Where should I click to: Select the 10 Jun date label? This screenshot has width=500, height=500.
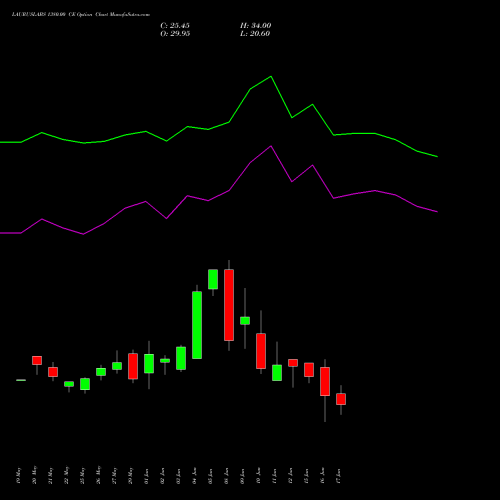coord(258,476)
